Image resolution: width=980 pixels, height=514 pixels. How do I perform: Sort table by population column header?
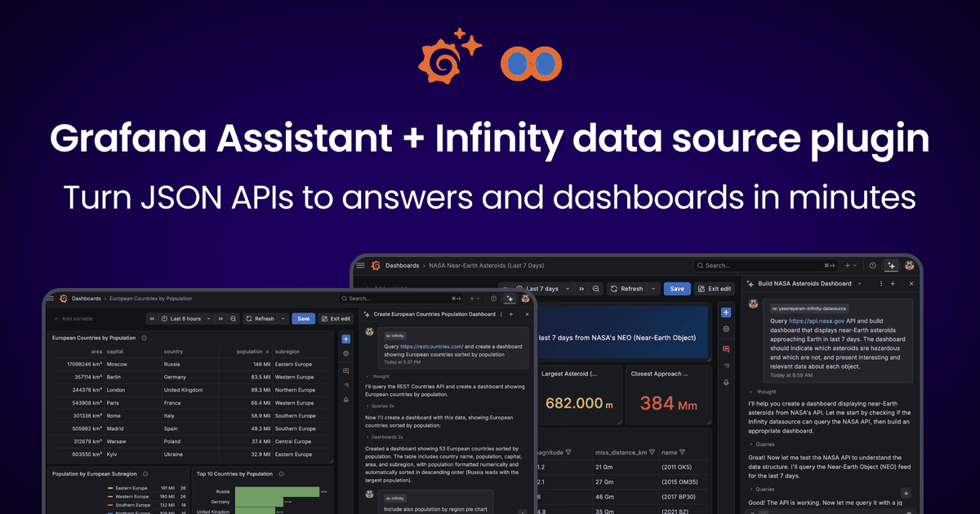[x=252, y=352]
